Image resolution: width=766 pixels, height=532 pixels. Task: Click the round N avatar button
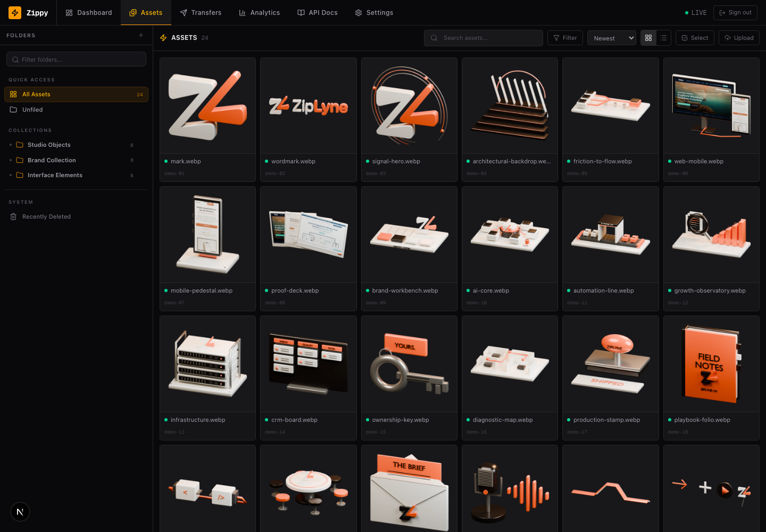[x=20, y=512]
